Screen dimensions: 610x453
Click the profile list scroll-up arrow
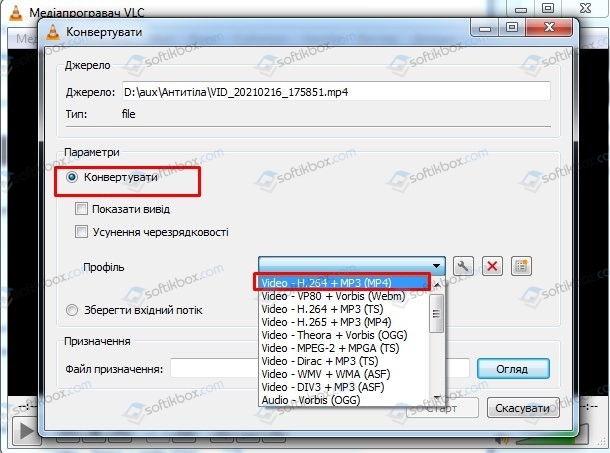[x=436, y=285]
